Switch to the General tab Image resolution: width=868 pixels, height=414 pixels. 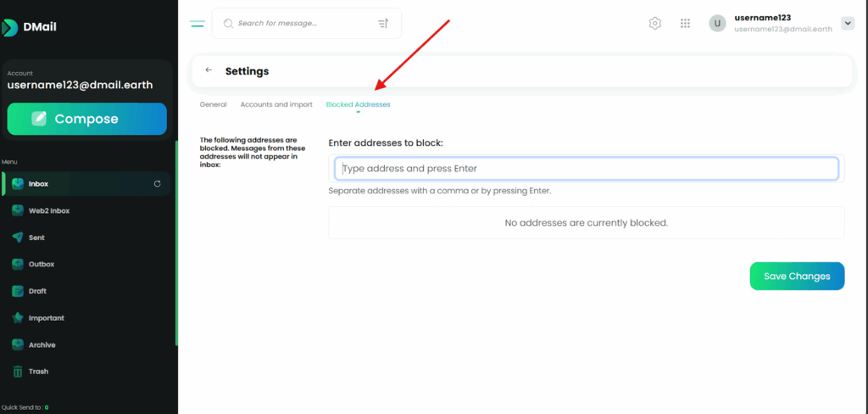click(x=213, y=104)
